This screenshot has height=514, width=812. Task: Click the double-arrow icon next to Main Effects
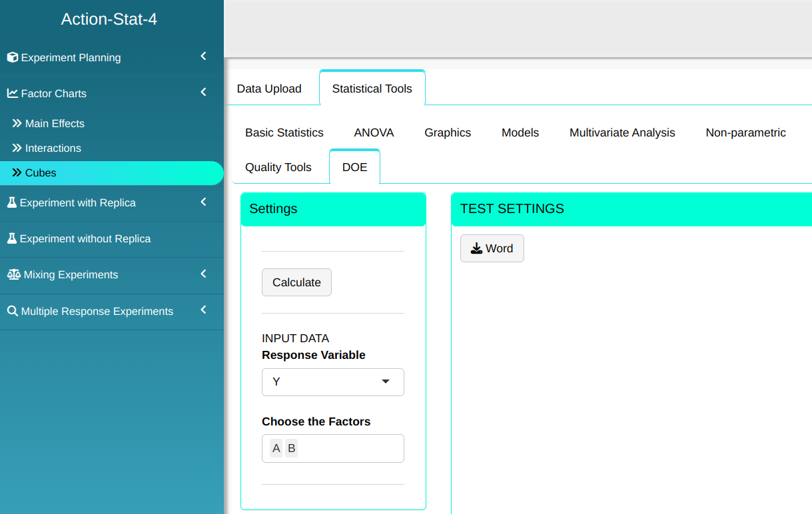[17, 123]
